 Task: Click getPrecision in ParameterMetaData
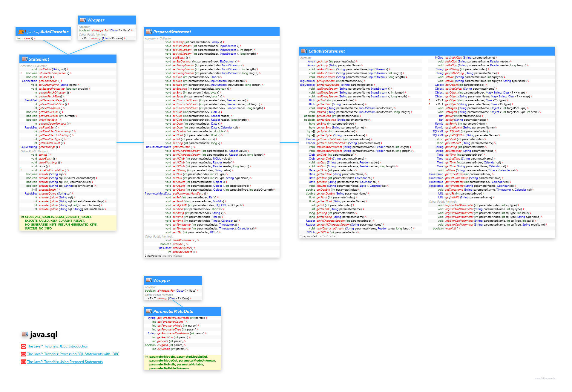point(165,337)
